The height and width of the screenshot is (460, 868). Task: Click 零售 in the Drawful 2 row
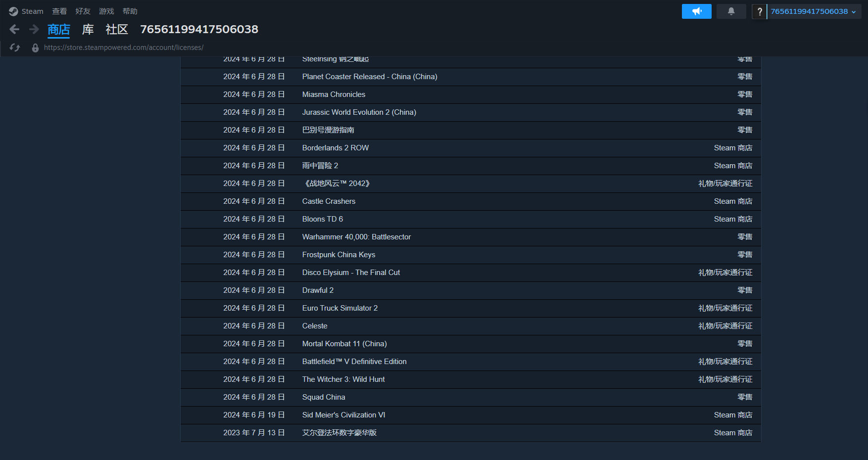click(745, 290)
